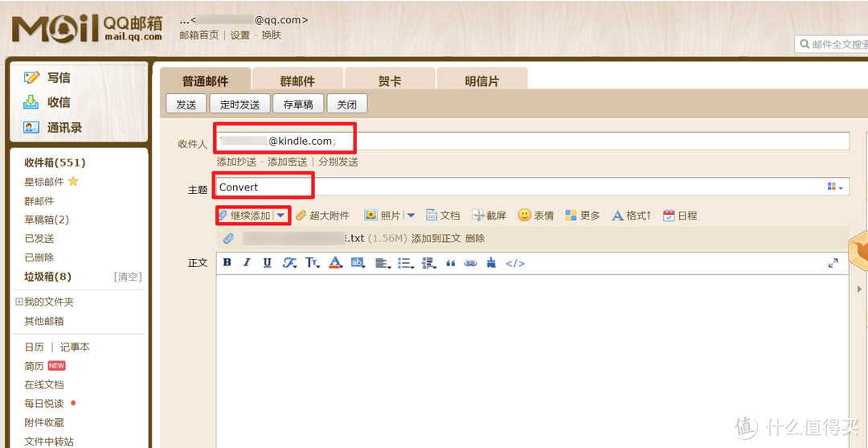Click the 分别发送 link
The height and width of the screenshot is (448, 868).
pyautogui.click(x=338, y=162)
